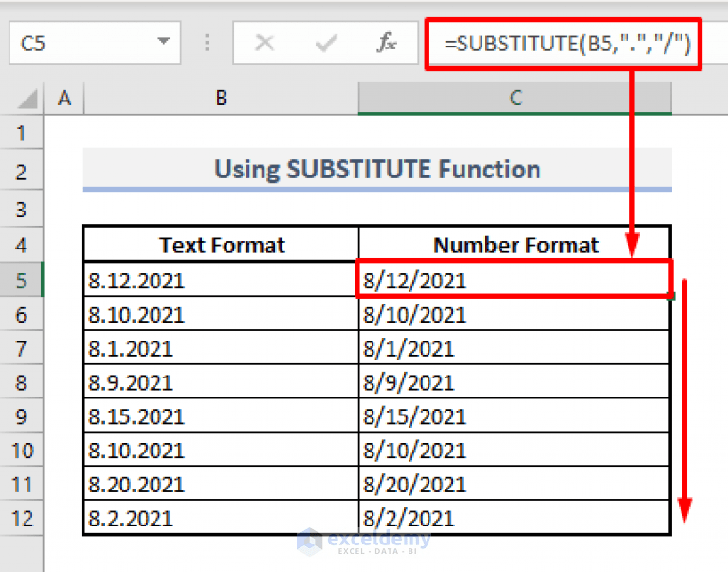This screenshot has height=572, width=728.
Task: Select cell B10 in row 10 containing 8.10.2021
Action: pyautogui.click(x=222, y=450)
